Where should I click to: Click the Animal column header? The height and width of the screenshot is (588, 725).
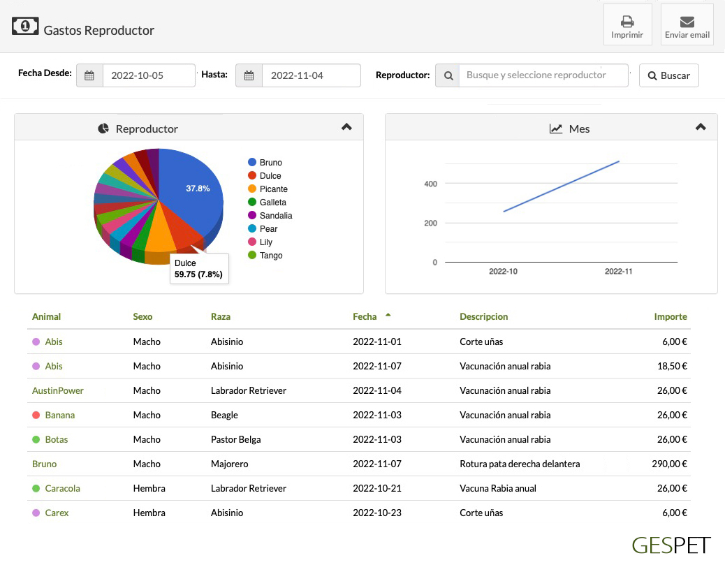[x=47, y=316]
